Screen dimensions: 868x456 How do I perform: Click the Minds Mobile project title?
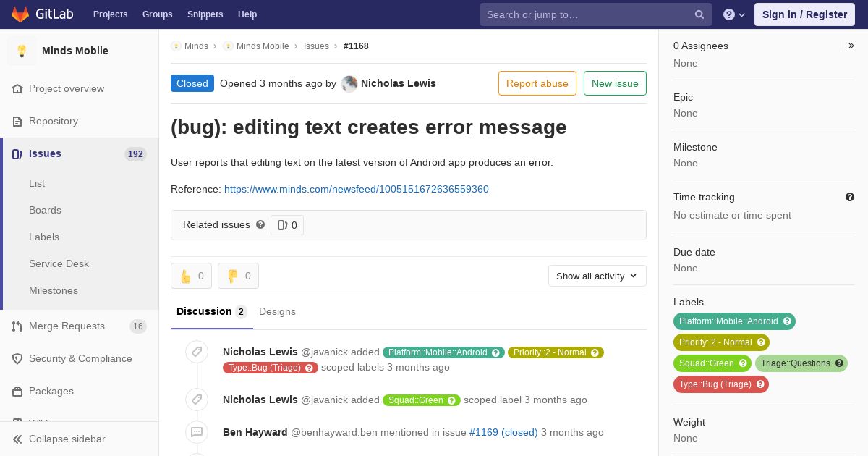pos(75,51)
